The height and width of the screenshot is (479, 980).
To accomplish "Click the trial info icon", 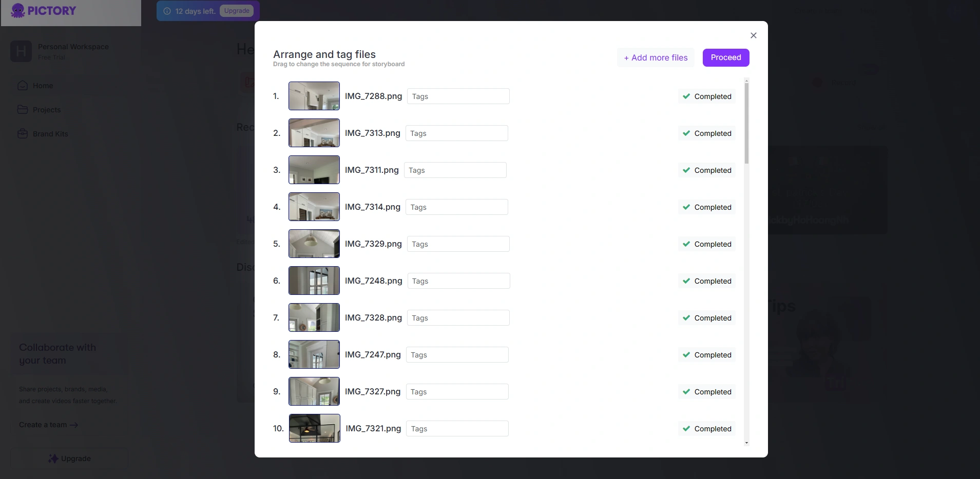I will coord(167,11).
